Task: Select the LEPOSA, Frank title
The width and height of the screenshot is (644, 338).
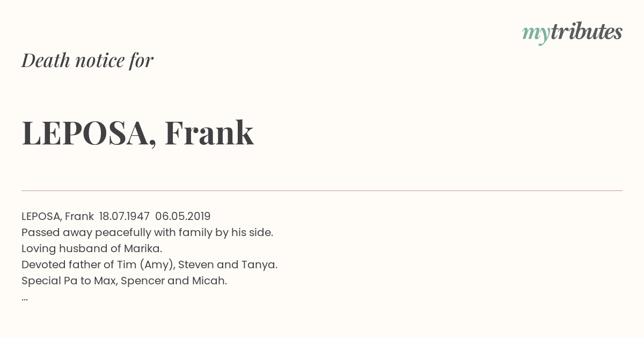Action: [x=137, y=133]
